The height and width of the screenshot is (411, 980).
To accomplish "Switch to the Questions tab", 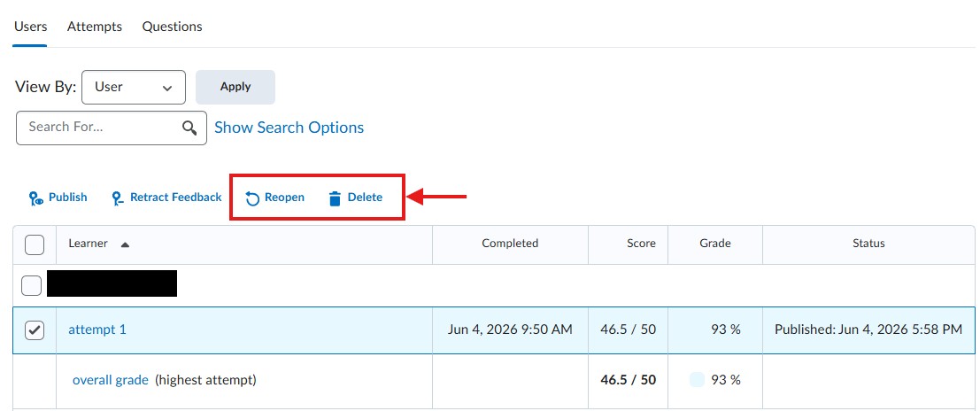I will (172, 27).
